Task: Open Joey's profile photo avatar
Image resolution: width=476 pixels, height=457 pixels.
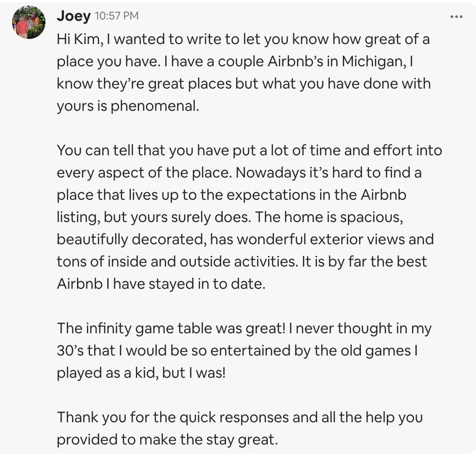Action: [29, 22]
